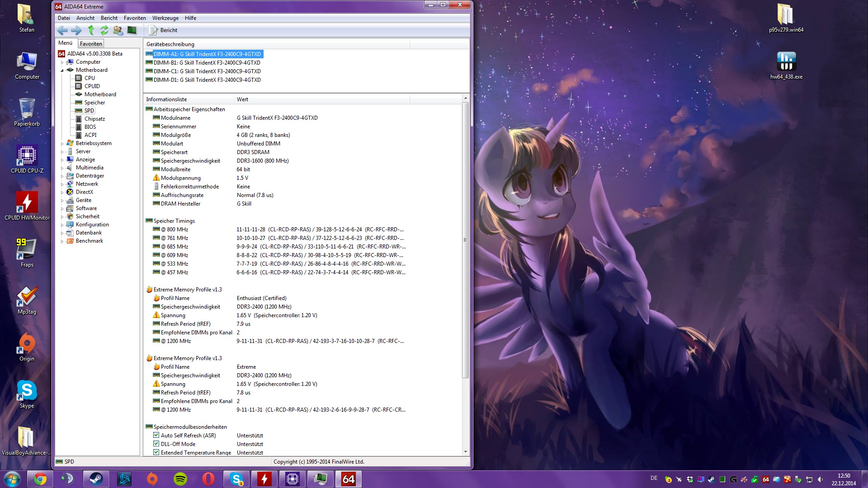Switch to the Favoriten tab
This screenshot has height=488, width=868.
[91, 44]
